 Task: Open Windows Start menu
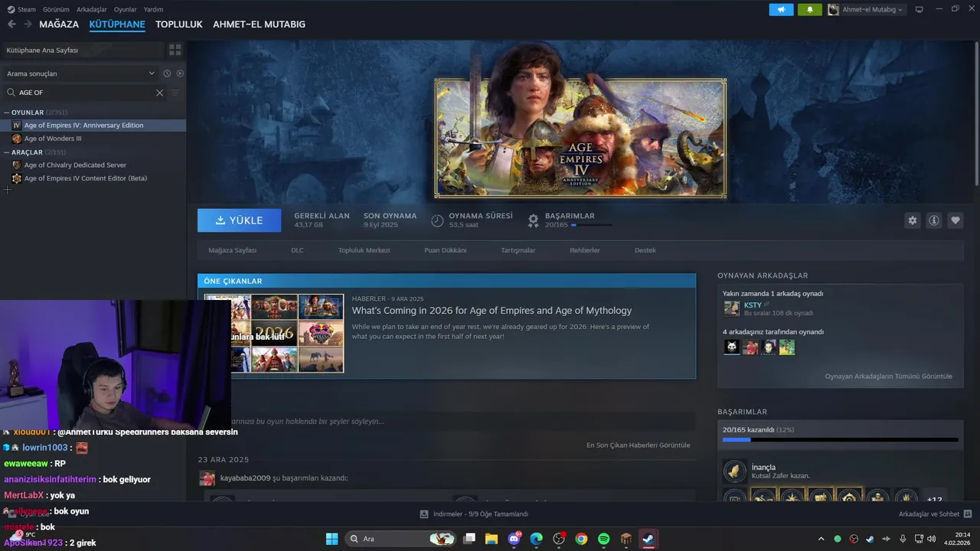point(332,539)
